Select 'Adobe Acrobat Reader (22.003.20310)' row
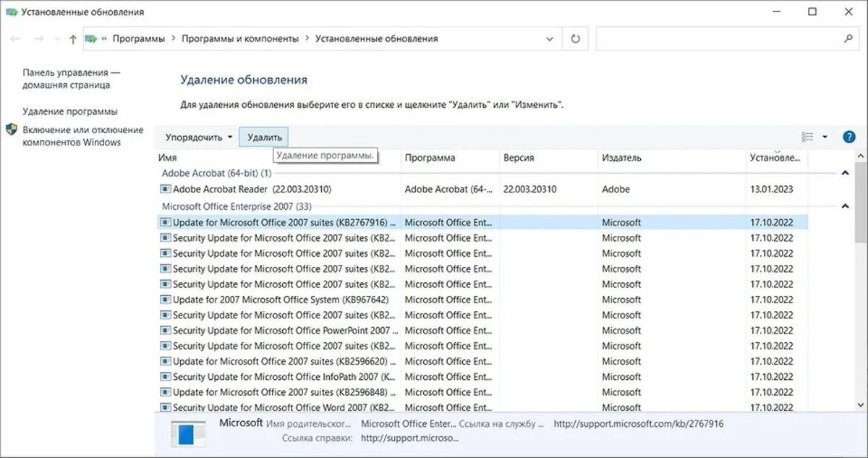Viewport: 868px width, 458px height. [482, 190]
